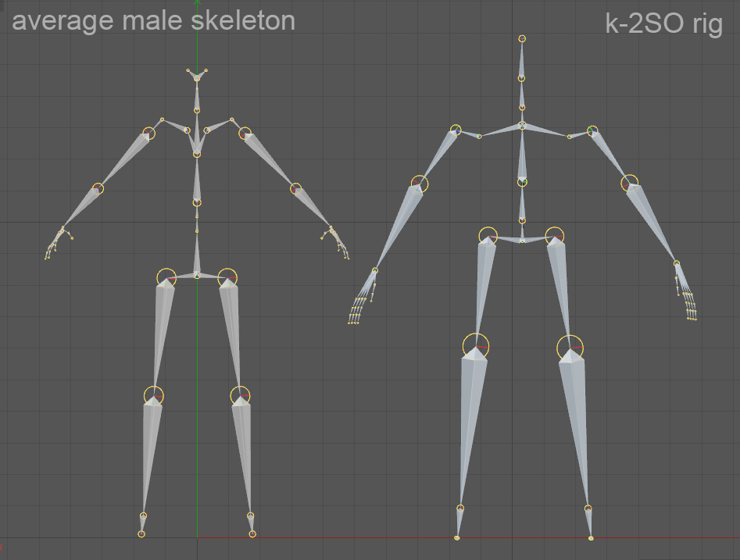Select average male skeleton's screen-right knee joint
Viewport: 740px width, 560px height.
(240, 395)
